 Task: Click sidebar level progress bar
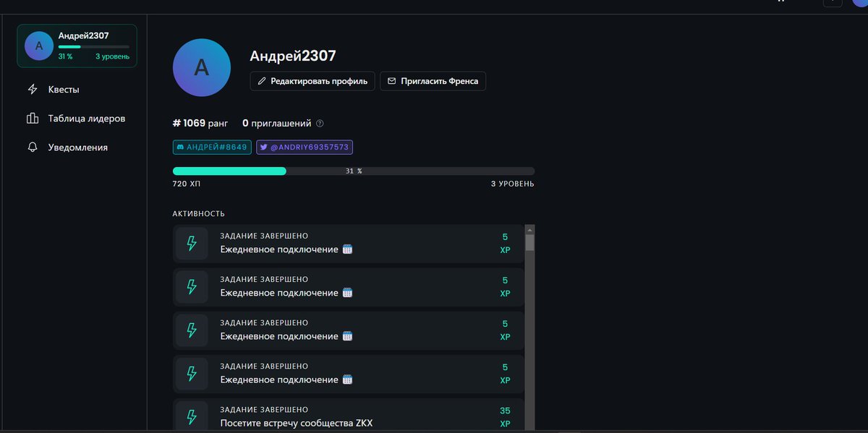[x=94, y=46]
